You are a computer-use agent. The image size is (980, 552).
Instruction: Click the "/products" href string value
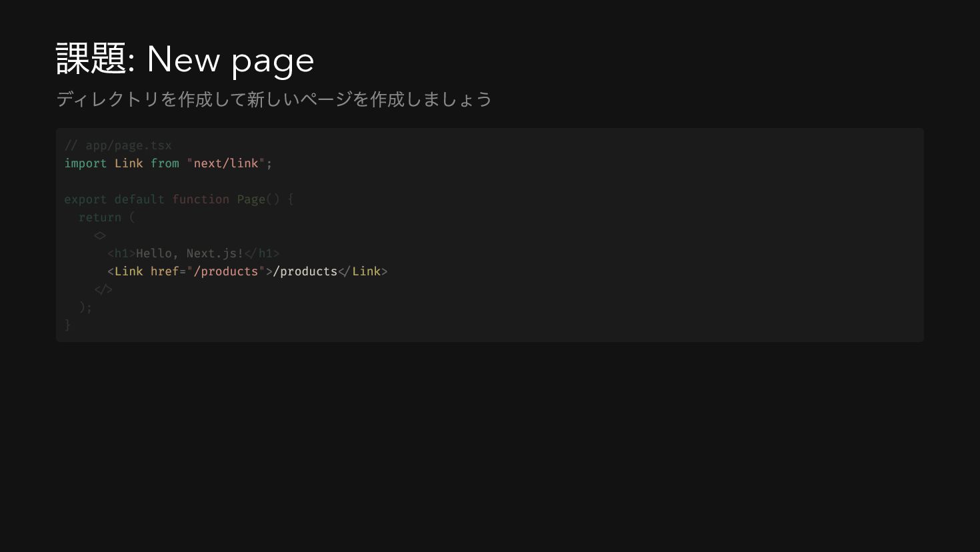tap(226, 271)
